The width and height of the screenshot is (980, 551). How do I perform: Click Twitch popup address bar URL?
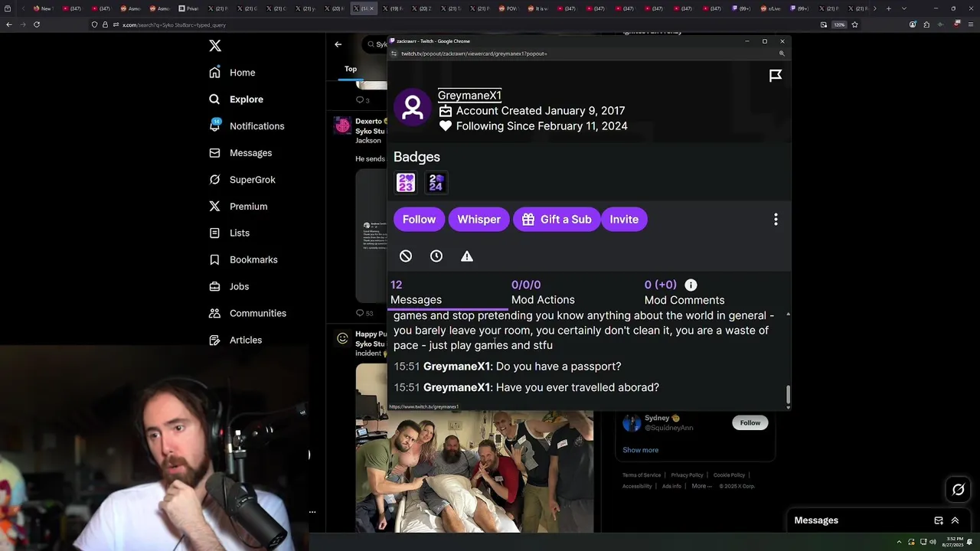pyautogui.click(x=474, y=54)
